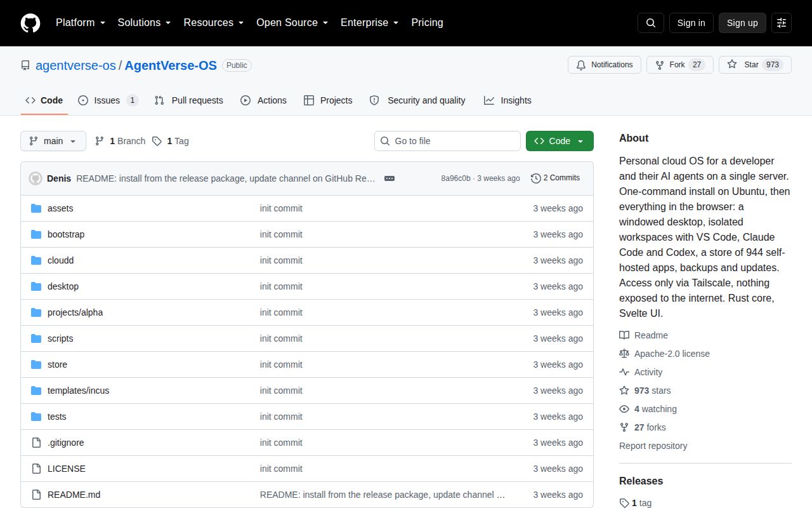812x508 pixels.
Task: Open commit hash 8a96c0b
Action: 456,178
